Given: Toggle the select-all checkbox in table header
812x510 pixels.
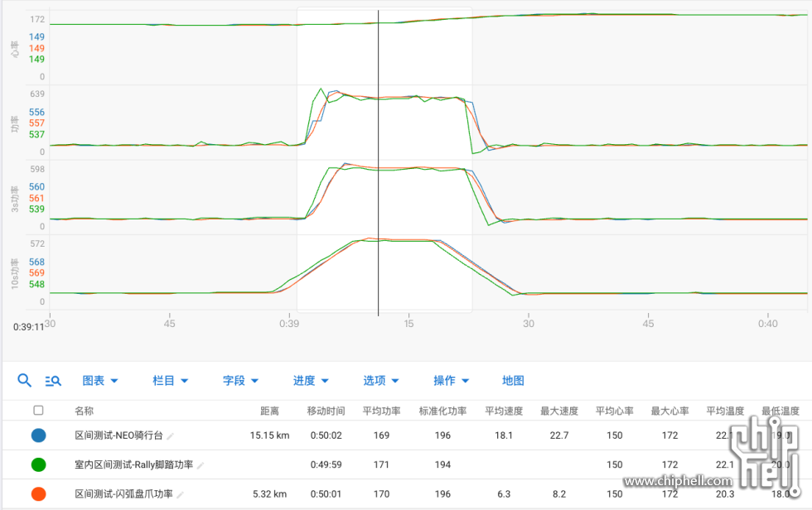Looking at the screenshot, I should [38, 410].
